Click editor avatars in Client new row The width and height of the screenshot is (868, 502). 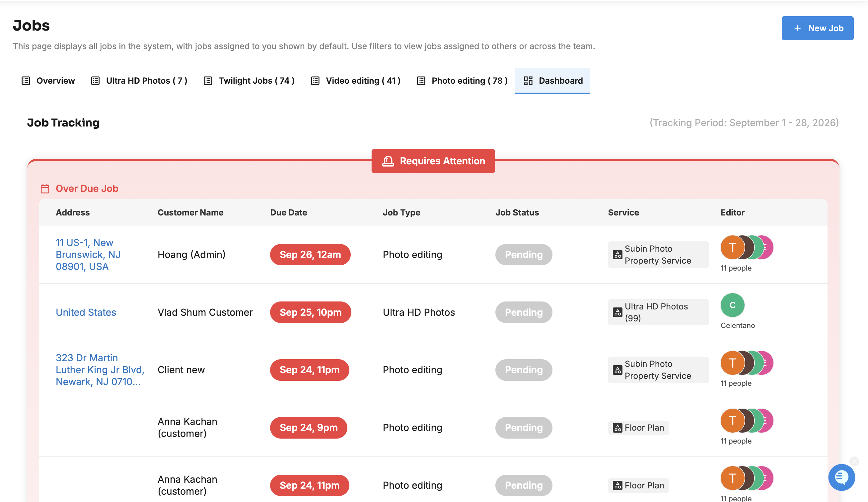[747, 363]
